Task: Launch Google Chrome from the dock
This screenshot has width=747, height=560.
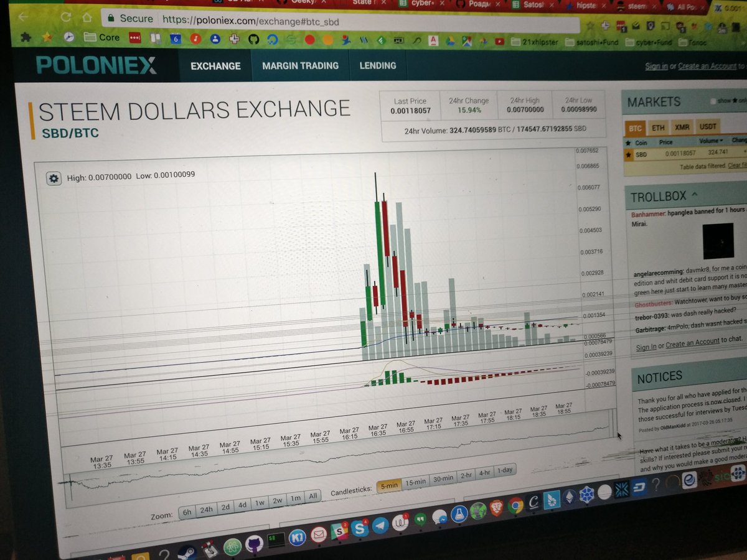Action: coord(515,505)
